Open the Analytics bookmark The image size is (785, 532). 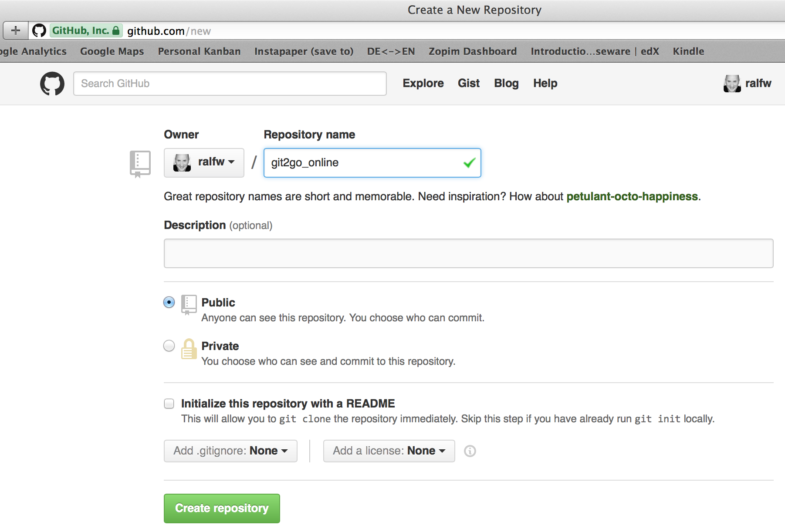click(33, 51)
